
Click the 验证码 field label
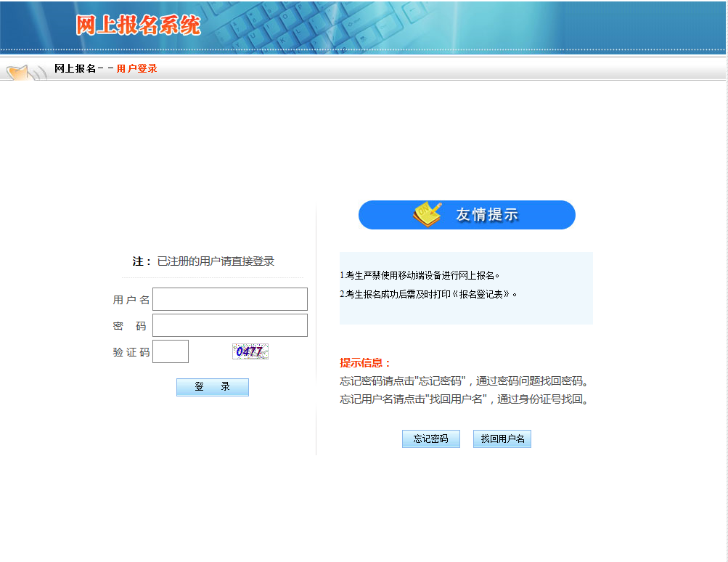coord(131,352)
